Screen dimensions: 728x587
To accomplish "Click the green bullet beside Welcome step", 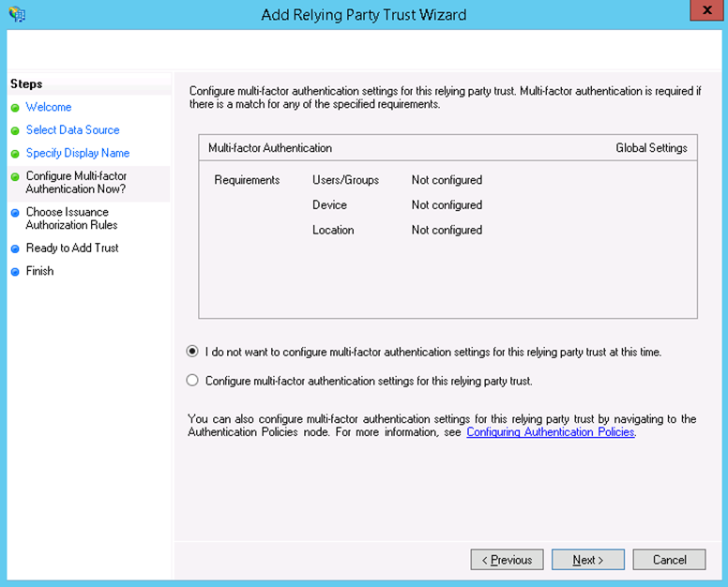I will pos(15,108).
